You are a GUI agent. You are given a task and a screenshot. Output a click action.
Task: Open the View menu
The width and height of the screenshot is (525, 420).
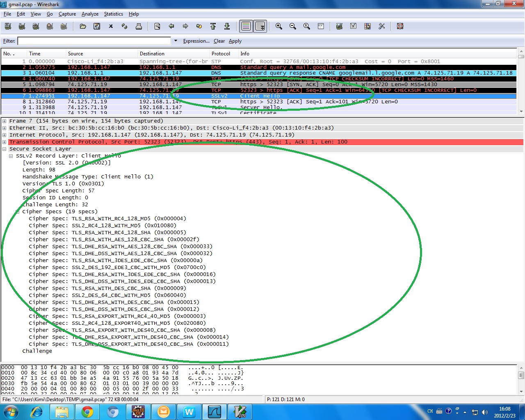pos(36,14)
